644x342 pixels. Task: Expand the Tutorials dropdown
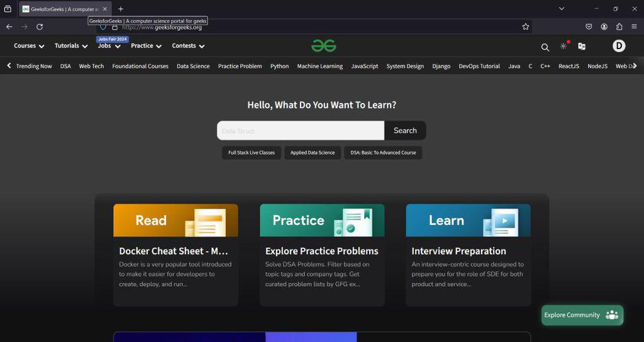(x=71, y=45)
